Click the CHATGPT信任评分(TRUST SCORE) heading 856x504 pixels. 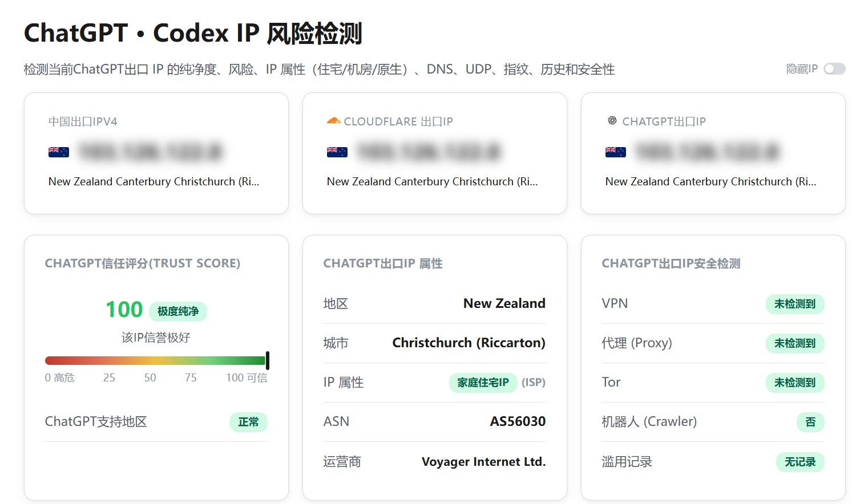coord(143,263)
